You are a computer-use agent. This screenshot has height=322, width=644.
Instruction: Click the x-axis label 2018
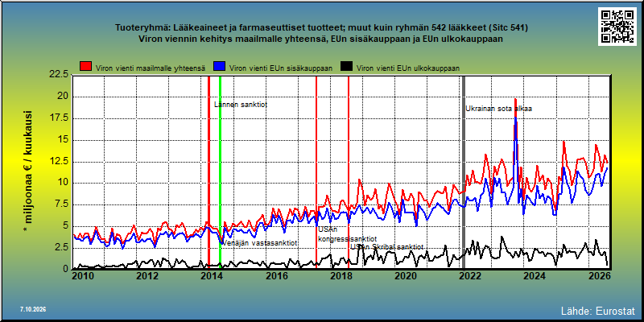[x=340, y=275]
